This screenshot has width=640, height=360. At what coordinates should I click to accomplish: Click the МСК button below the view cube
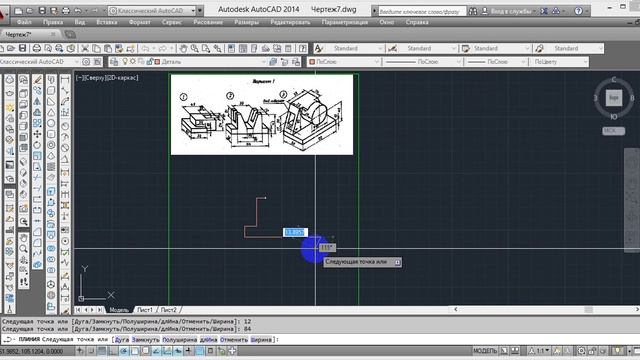(x=613, y=131)
